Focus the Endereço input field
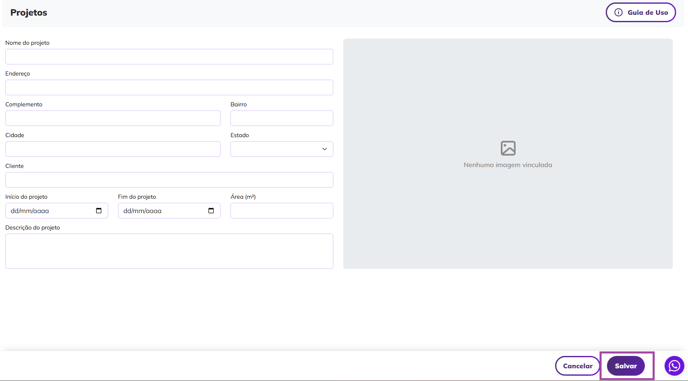The height and width of the screenshot is (381, 688). tap(169, 87)
